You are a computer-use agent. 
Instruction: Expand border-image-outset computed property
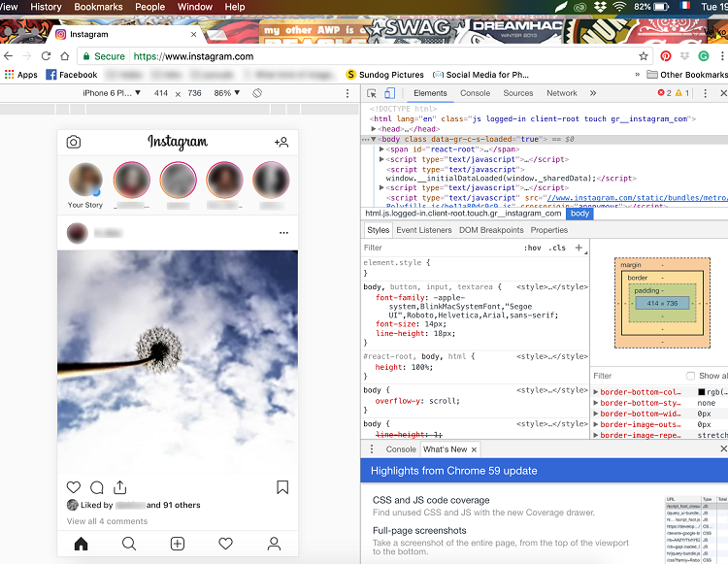(596, 424)
